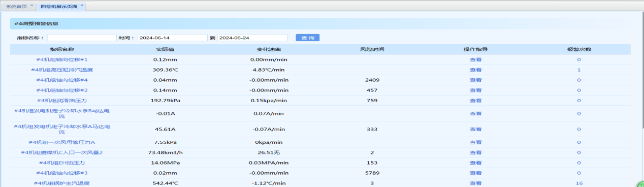Click the 查询 query button

307,38
